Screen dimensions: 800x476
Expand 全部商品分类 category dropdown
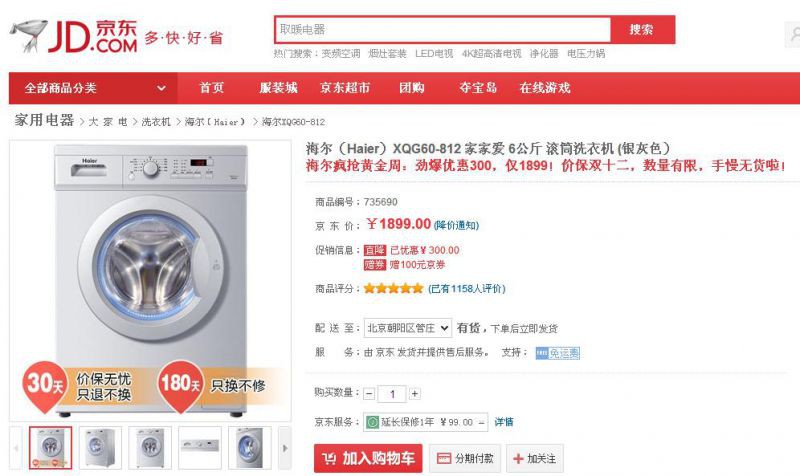pos(161,88)
